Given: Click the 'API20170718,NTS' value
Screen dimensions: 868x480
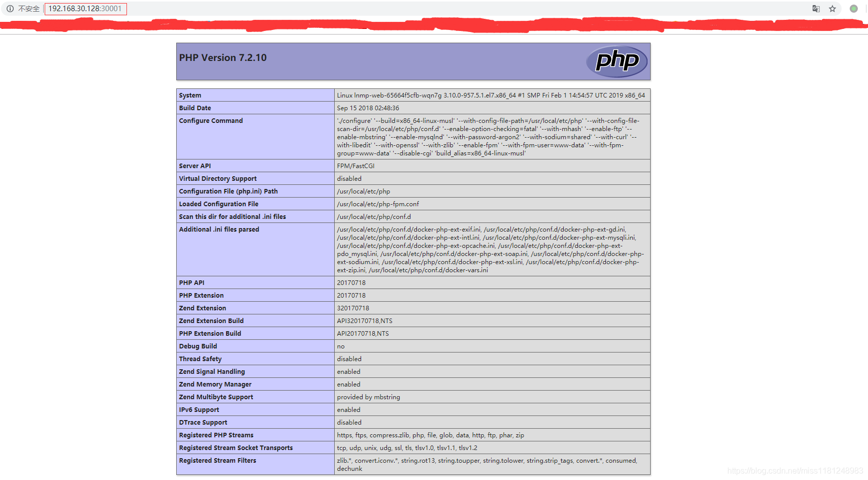Looking at the screenshot, I should click(x=363, y=334).
